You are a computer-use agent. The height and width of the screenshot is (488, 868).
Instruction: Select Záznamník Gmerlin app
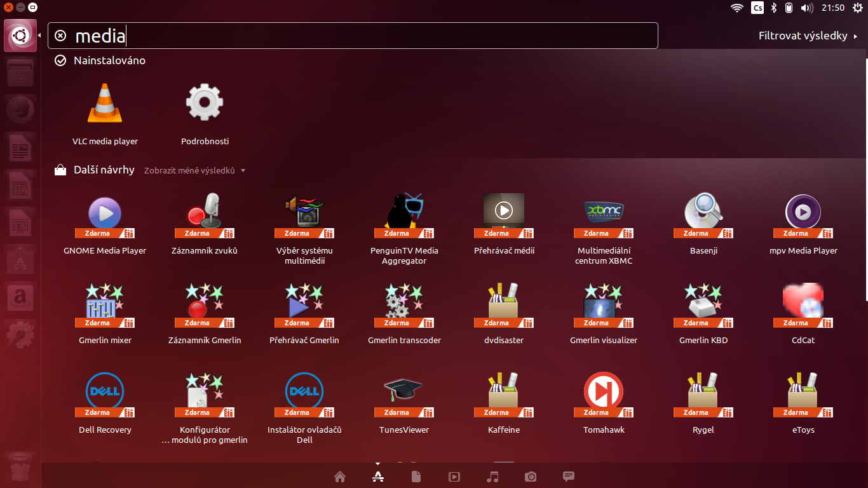tap(205, 314)
